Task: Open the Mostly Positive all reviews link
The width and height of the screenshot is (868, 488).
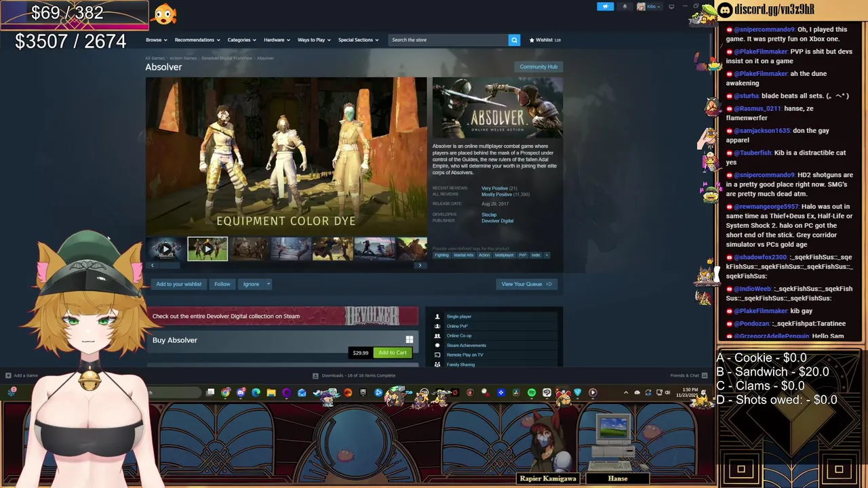Action: coord(496,195)
